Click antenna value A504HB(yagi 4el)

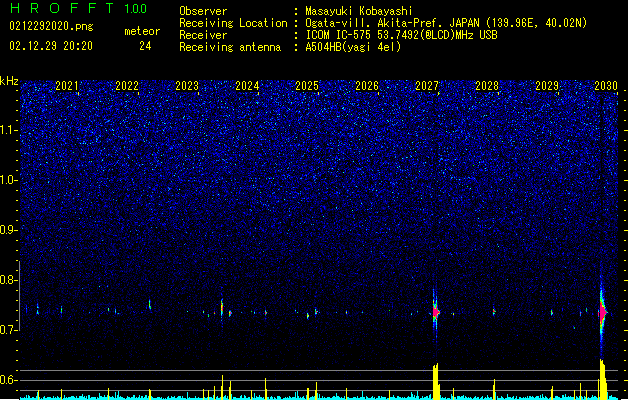tap(353, 47)
